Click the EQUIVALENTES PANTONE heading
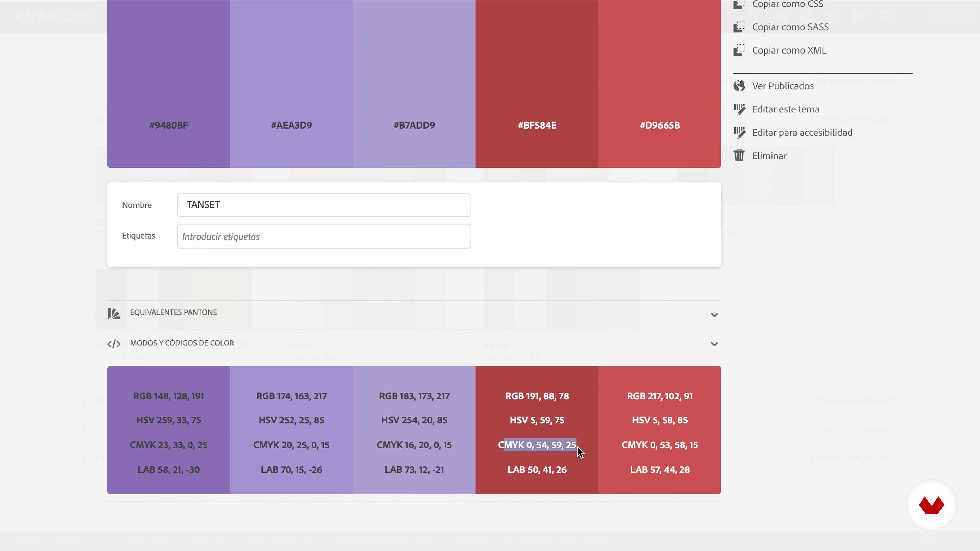This screenshot has width=980, height=551. 174,312
